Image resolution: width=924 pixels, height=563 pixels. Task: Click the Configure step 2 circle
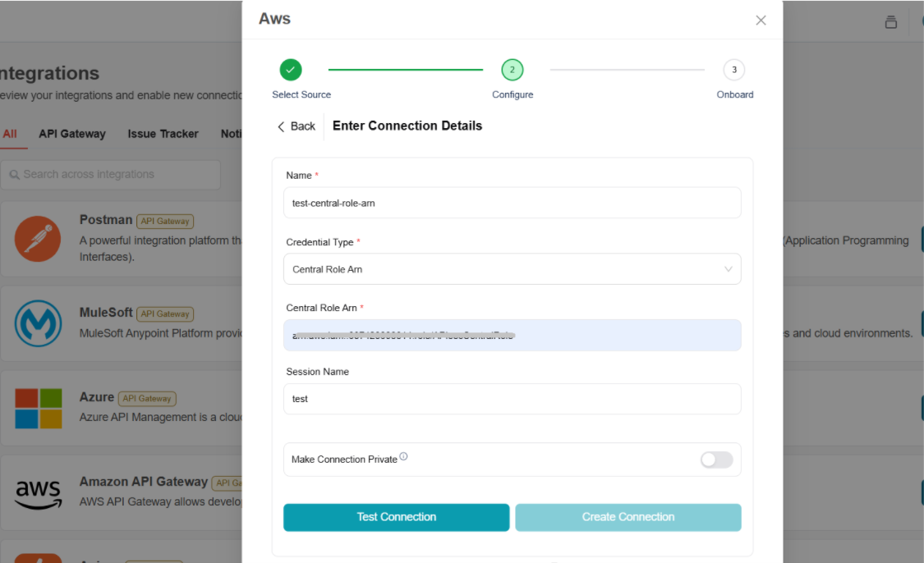coord(512,70)
